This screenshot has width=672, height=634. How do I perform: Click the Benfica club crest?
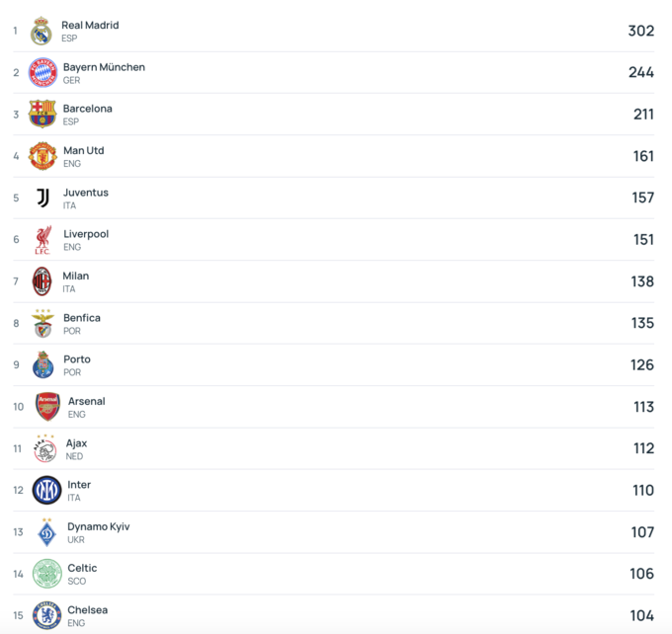click(42, 323)
